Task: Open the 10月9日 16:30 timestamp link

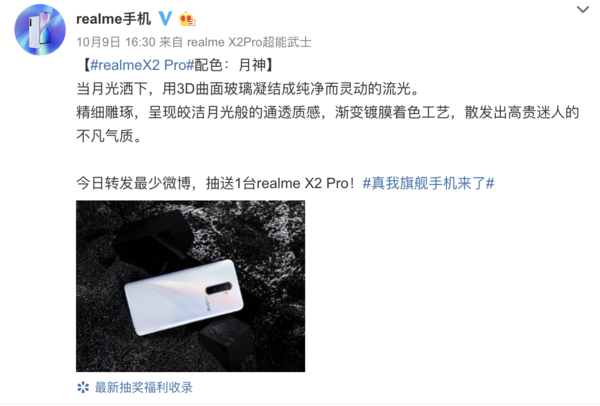Action: (116, 42)
